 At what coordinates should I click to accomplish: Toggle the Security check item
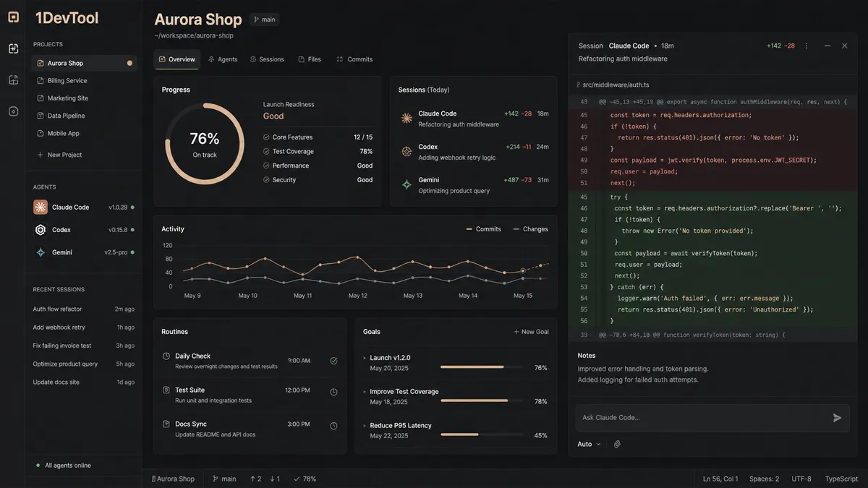pos(266,180)
